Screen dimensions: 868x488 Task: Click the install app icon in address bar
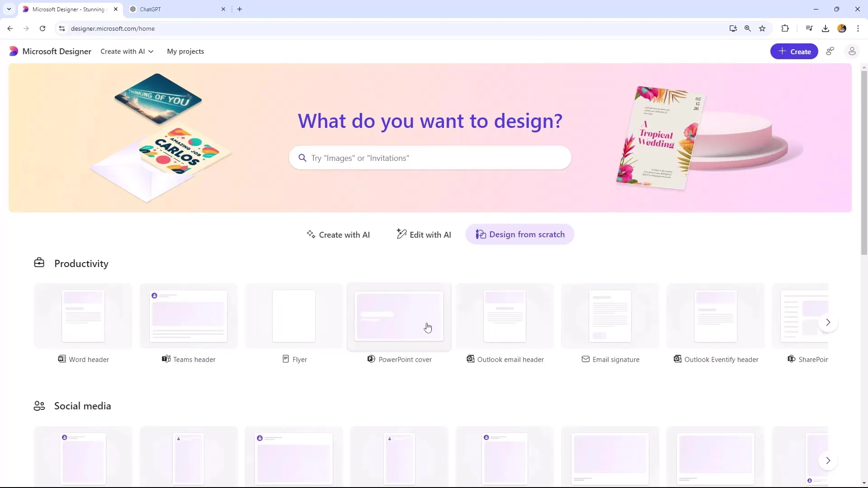pyautogui.click(x=733, y=28)
